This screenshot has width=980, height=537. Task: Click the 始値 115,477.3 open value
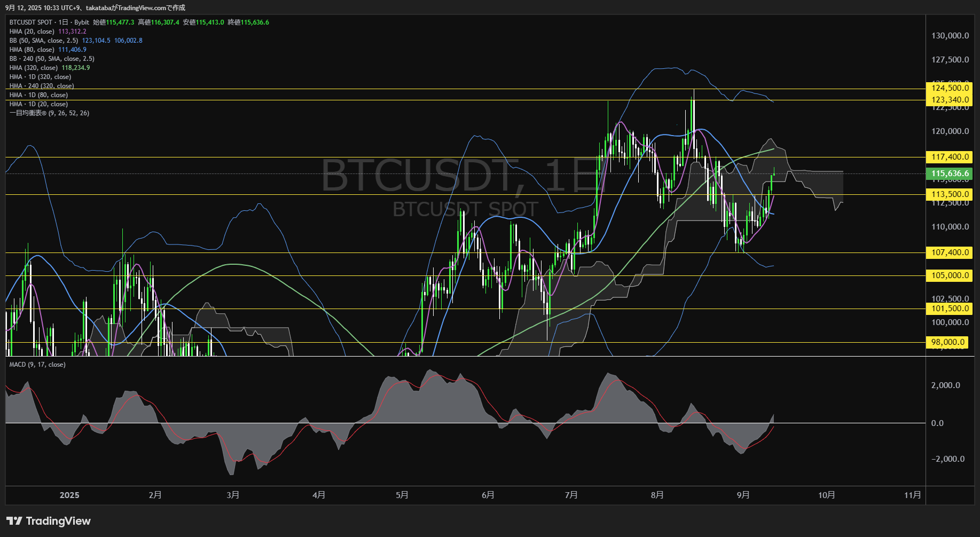114,22
